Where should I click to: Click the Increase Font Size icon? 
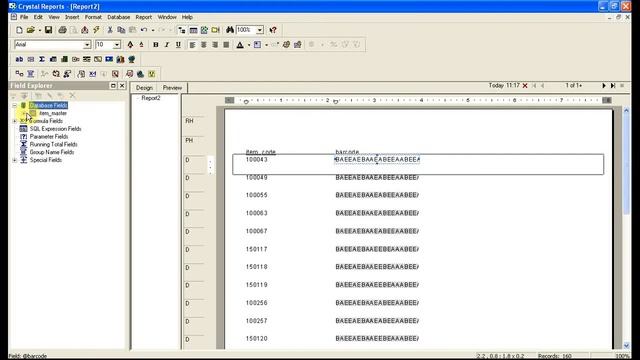point(130,44)
